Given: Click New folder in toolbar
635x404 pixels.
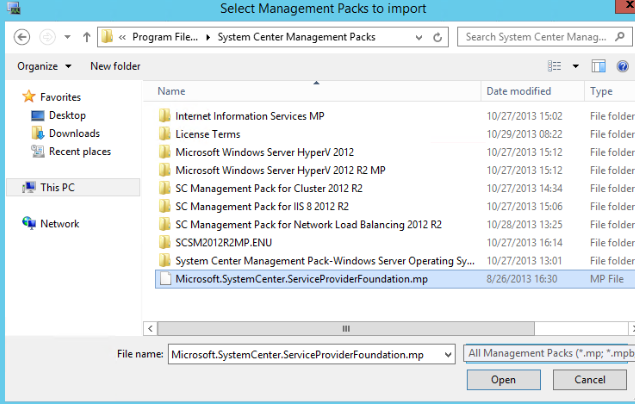Looking at the screenshot, I should pyautogui.click(x=115, y=66).
